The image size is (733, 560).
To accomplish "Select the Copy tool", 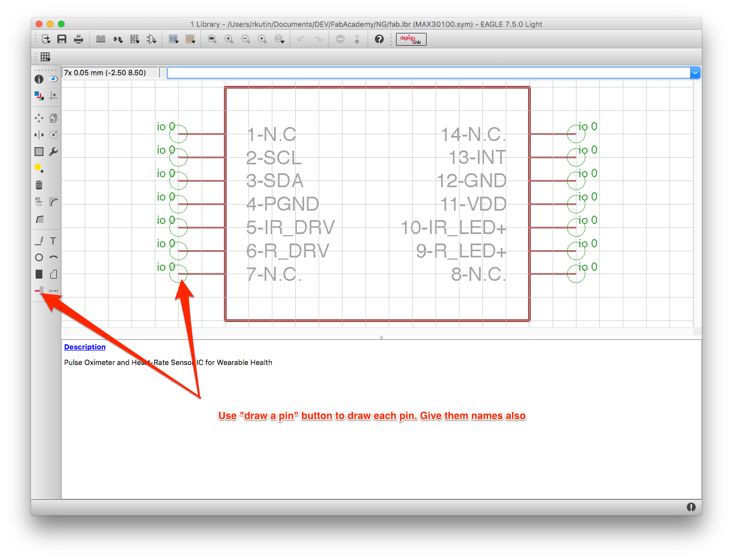I will tap(53, 118).
